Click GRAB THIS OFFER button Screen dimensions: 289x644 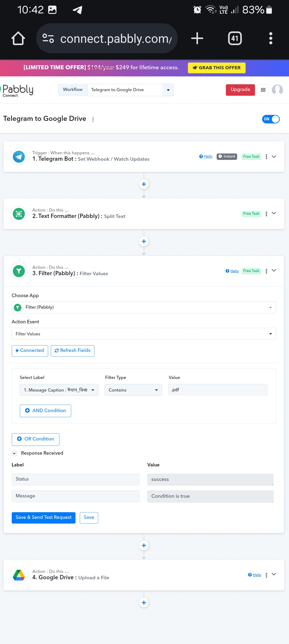[217, 68]
